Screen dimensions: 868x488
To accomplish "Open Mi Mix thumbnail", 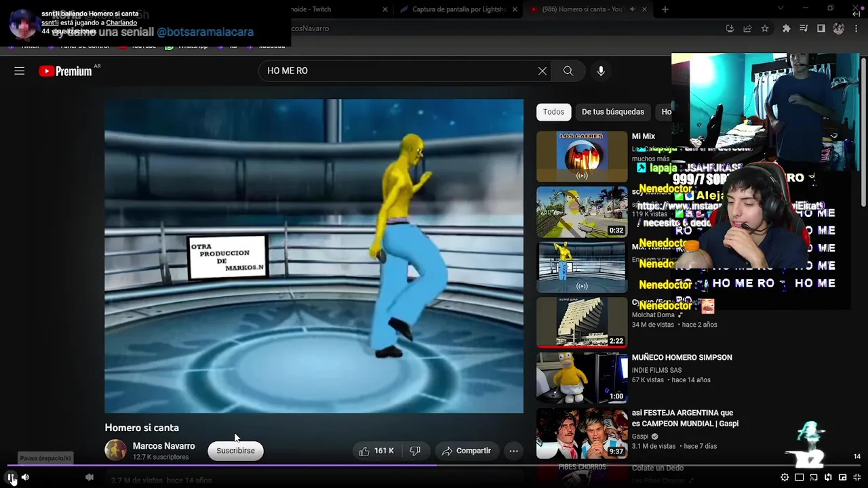I will (x=582, y=157).
